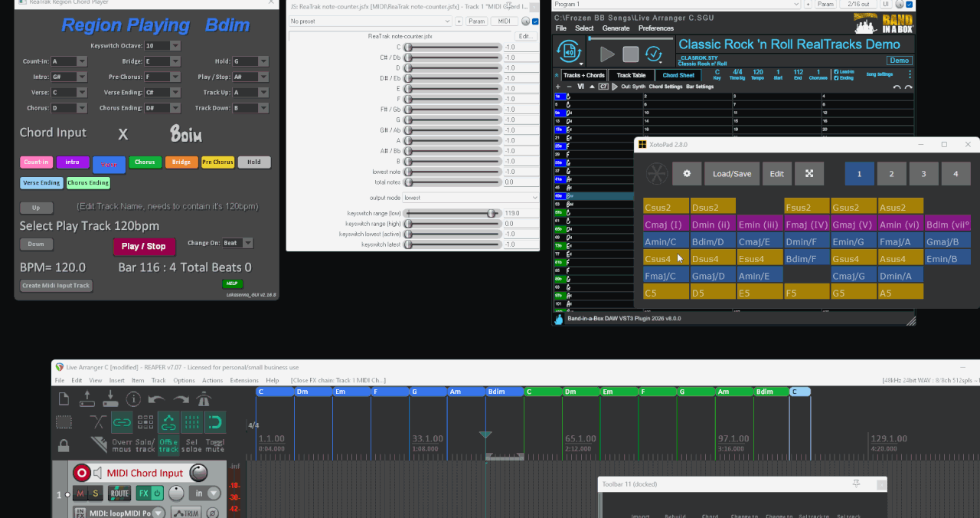Toggle the auto-crossfade icon in REAPER toolbar
The width and height of the screenshot is (980, 518).
(x=98, y=421)
